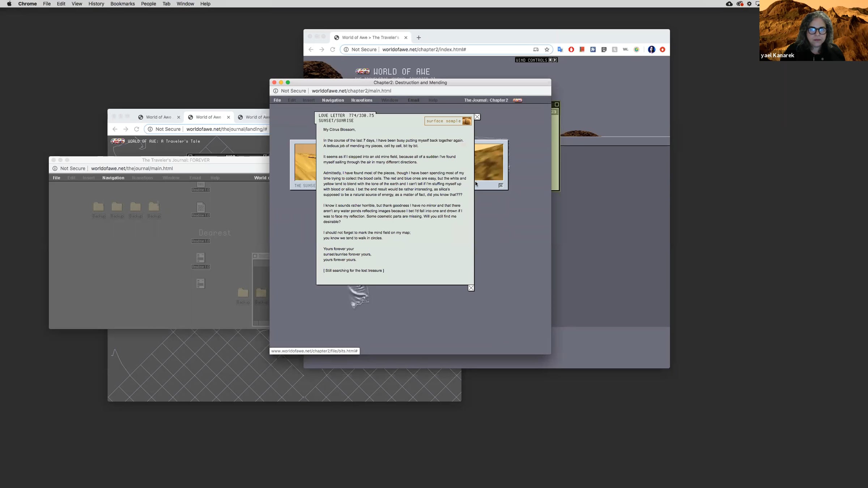868x488 pixels.
Task: Close love letter with top-right X box
Action: pyautogui.click(x=477, y=117)
